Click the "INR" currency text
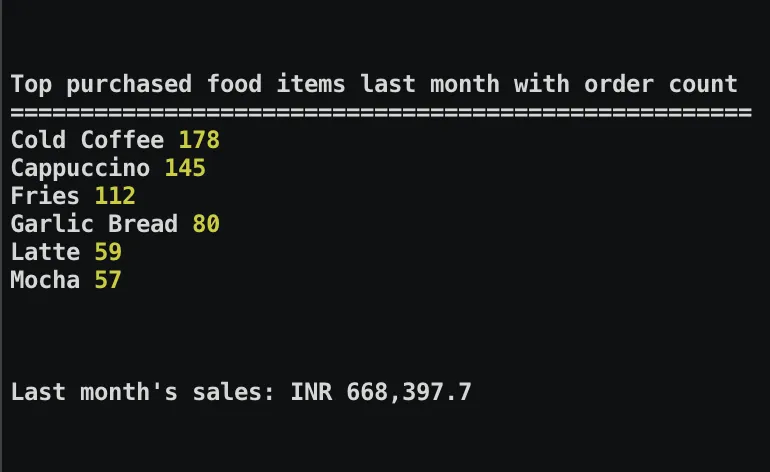Image resolution: width=770 pixels, height=472 pixels. tap(311, 392)
